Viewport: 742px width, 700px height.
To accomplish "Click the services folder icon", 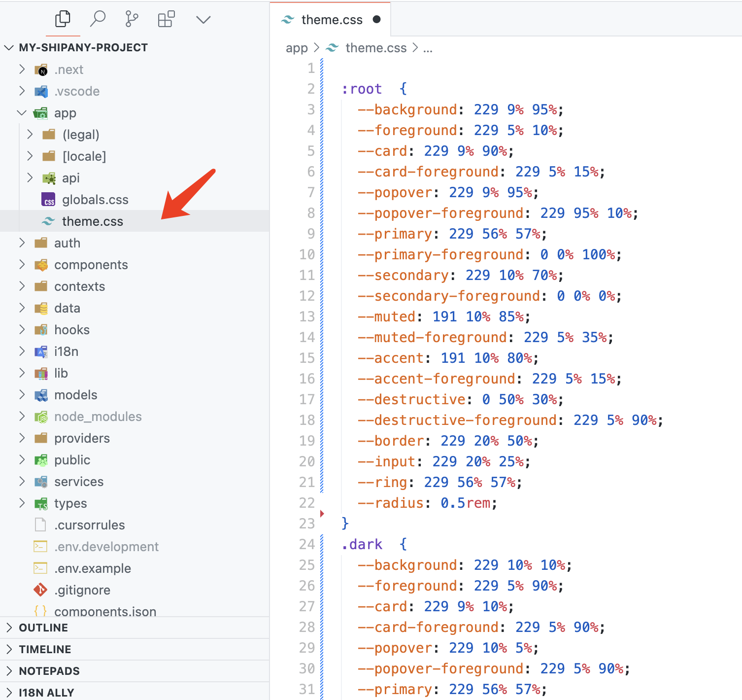I will coord(41,482).
